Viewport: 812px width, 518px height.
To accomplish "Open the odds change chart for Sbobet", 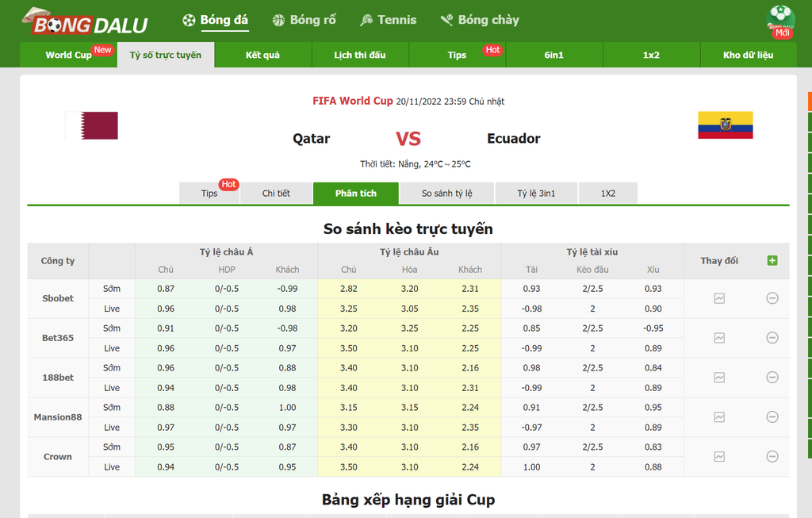I will point(719,298).
